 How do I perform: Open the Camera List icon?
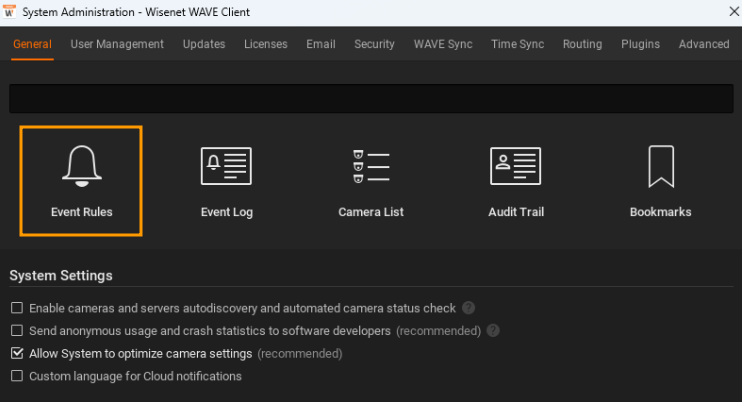(x=371, y=180)
